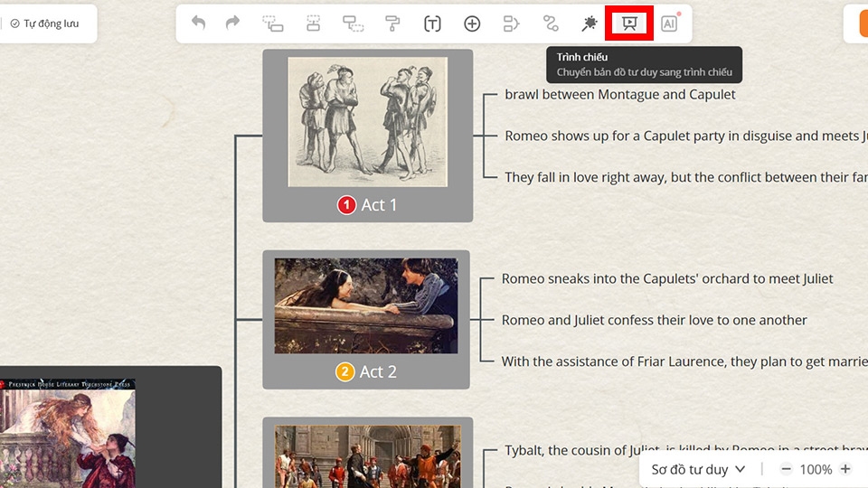Select 'They fall in love right away' topic
Image resolution: width=868 pixels, height=488 pixels.
[686, 178]
